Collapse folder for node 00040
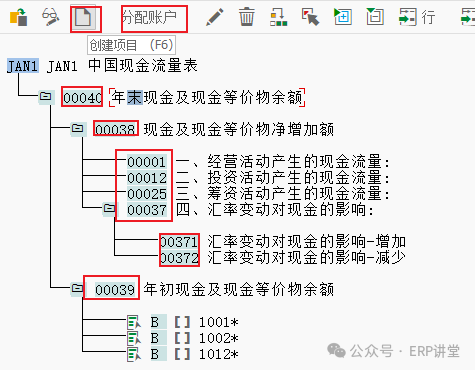475x370 pixels. [x=45, y=97]
